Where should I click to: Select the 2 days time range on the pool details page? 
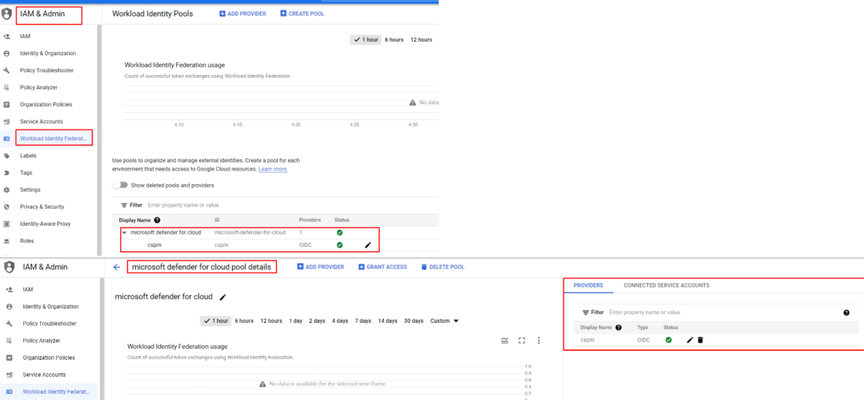click(x=317, y=321)
